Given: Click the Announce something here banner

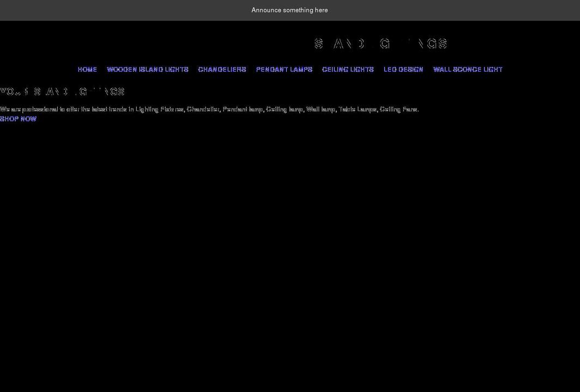Looking at the screenshot, I should [x=289, y=10].
